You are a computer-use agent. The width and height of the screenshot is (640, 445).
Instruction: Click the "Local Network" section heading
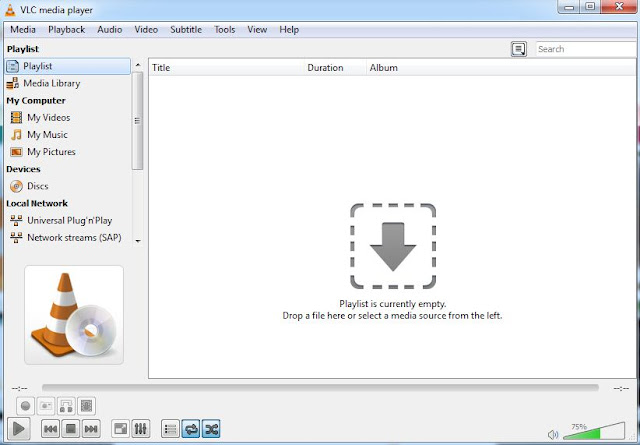[x=37, y=203]
